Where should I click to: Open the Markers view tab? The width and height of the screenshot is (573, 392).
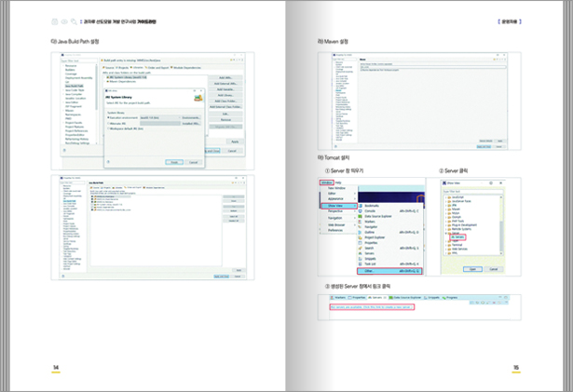338,298
